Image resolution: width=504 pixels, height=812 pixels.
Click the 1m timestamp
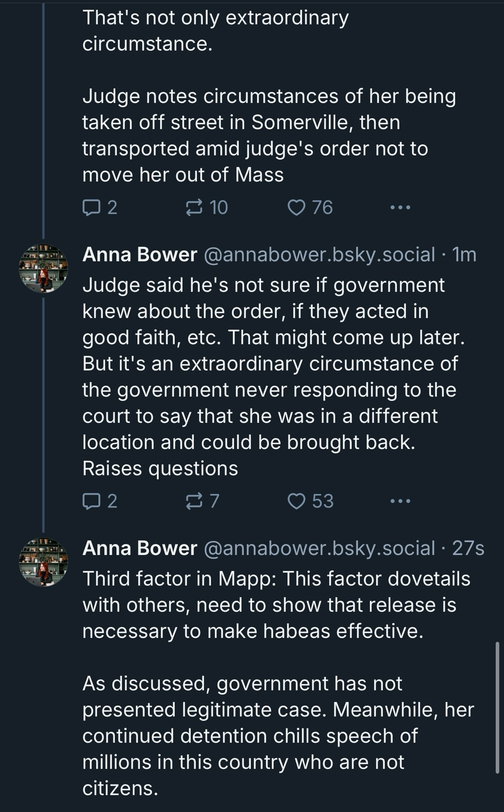pyautogui.click(x=465, y=255)
